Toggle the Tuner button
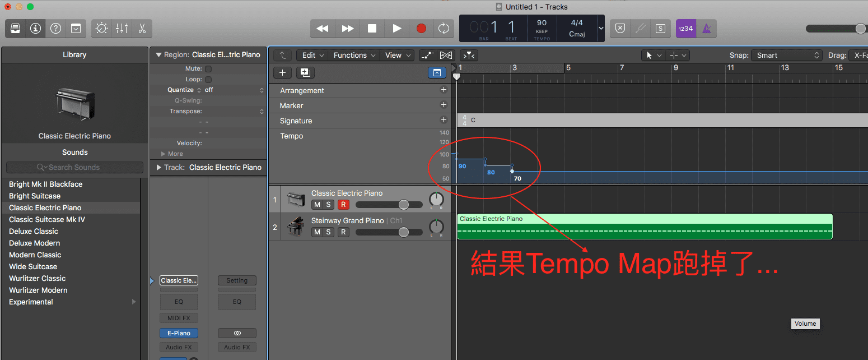Screen dimensions: 868x360 640,29
